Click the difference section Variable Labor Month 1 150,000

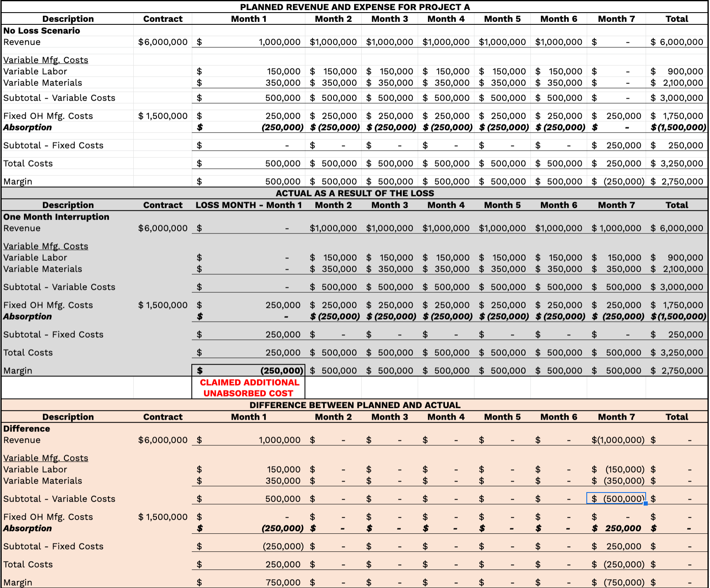249,470
